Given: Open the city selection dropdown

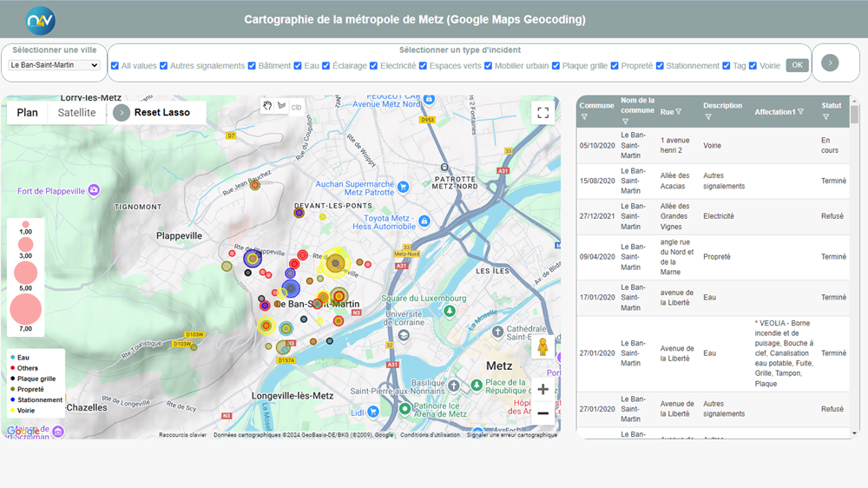Looking at the screenshot, I should (54, 65).
